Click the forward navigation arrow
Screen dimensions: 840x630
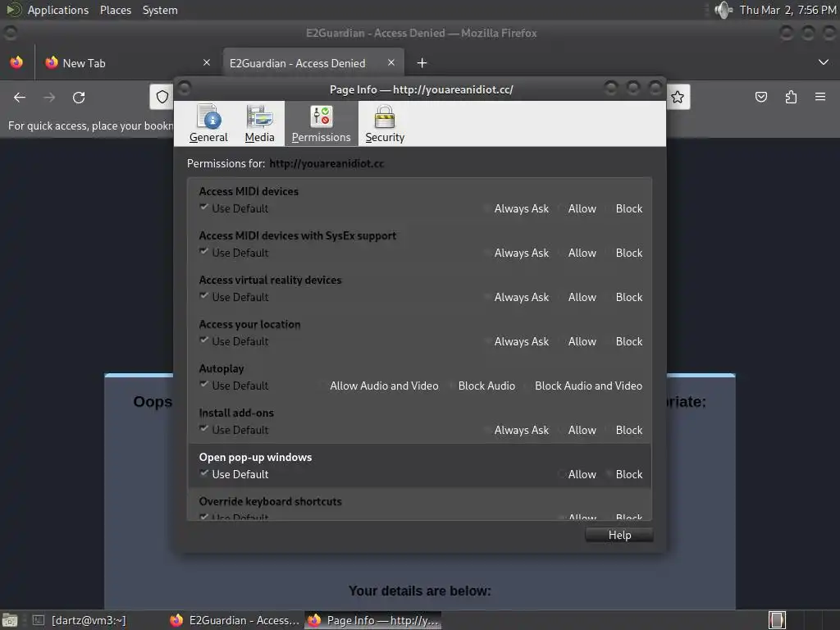[x=49, y=97]
